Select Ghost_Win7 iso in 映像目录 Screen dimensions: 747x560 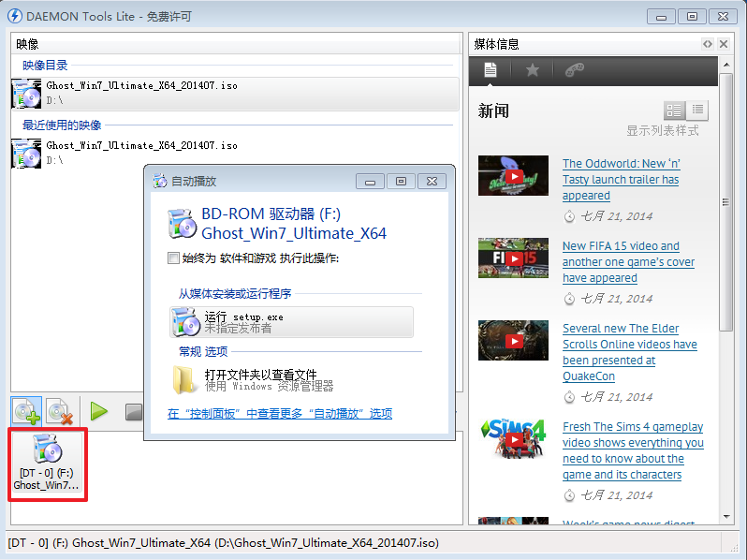[235, 94]
